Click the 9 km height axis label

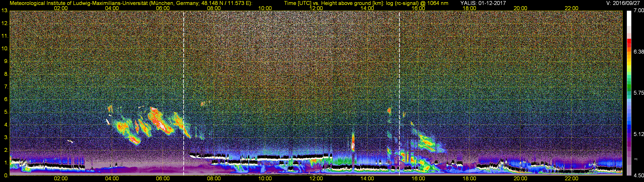pos(6,61)
